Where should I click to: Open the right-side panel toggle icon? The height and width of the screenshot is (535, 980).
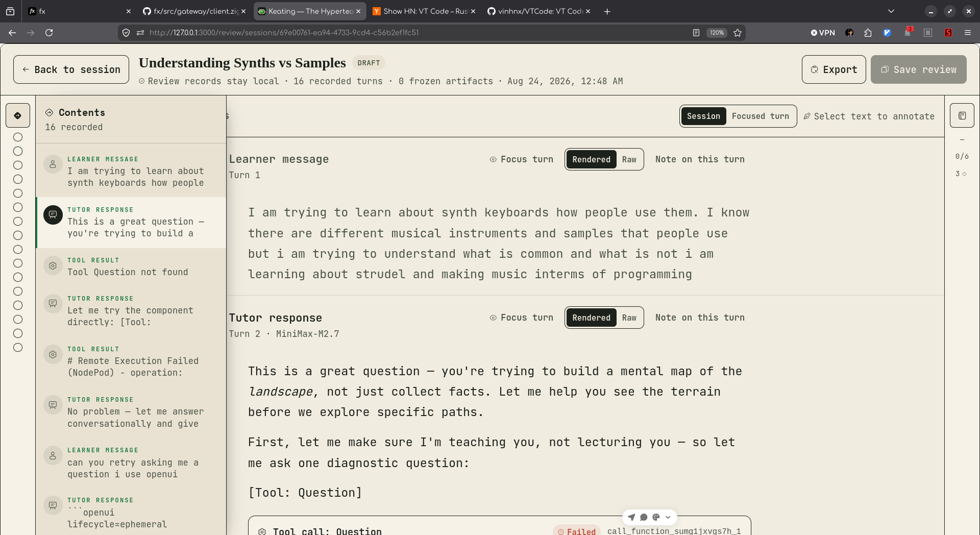click(962, 115)
